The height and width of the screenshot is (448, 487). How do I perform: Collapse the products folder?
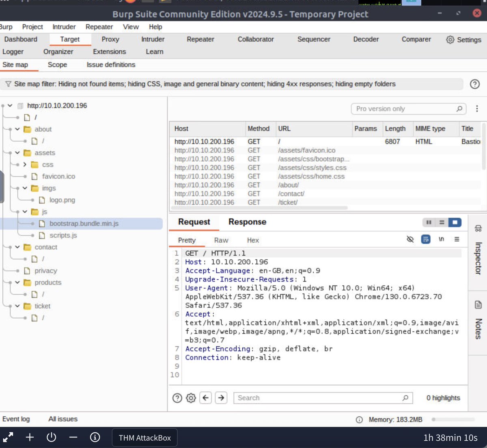pos(17,282)
